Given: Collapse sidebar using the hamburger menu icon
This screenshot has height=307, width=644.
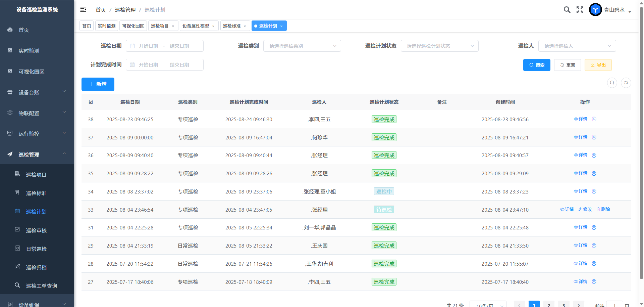Looking at the screenshot, I should [x=83, y=10].
